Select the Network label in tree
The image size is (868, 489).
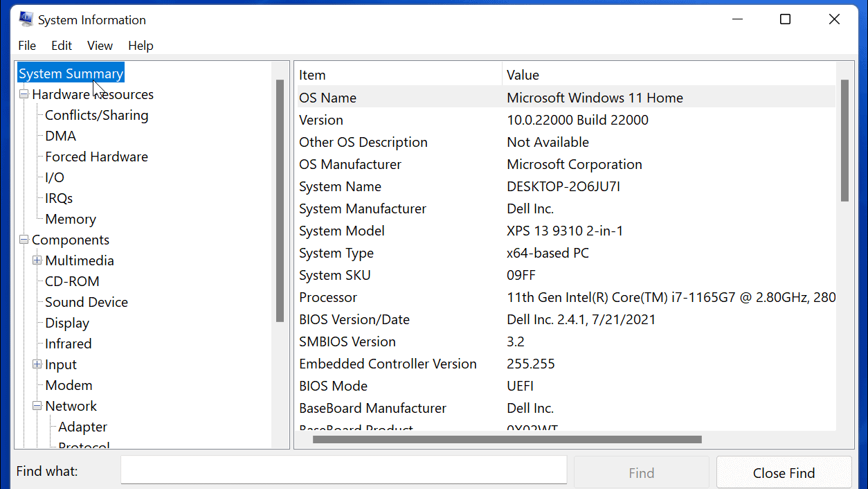click(71, 406)
